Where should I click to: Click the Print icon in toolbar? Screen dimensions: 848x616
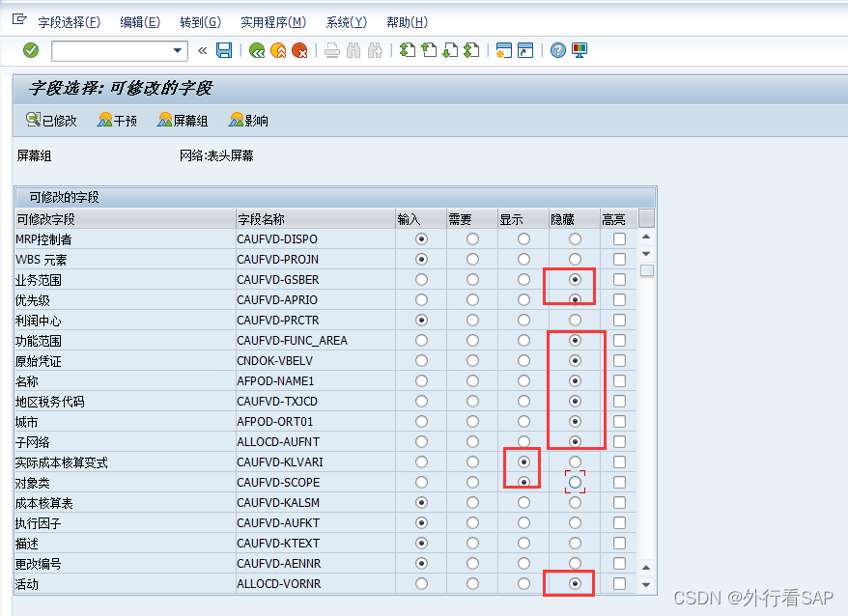click(x=332, y=51)
